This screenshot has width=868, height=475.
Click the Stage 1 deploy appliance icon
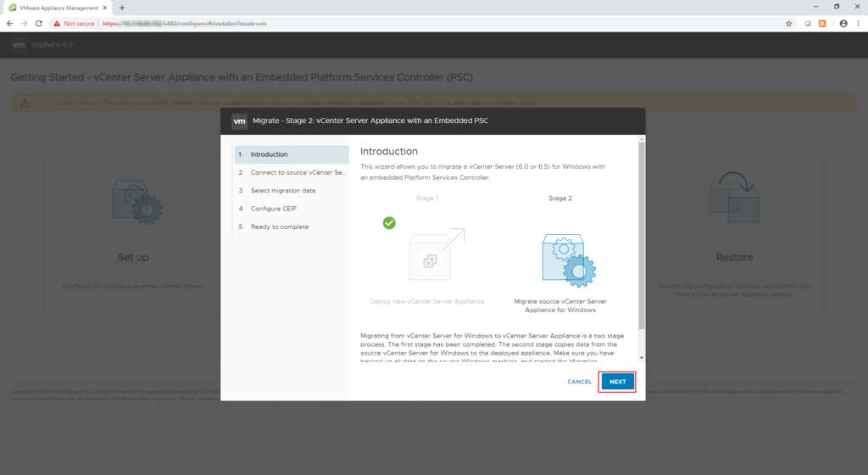click(x=437, y=254)
